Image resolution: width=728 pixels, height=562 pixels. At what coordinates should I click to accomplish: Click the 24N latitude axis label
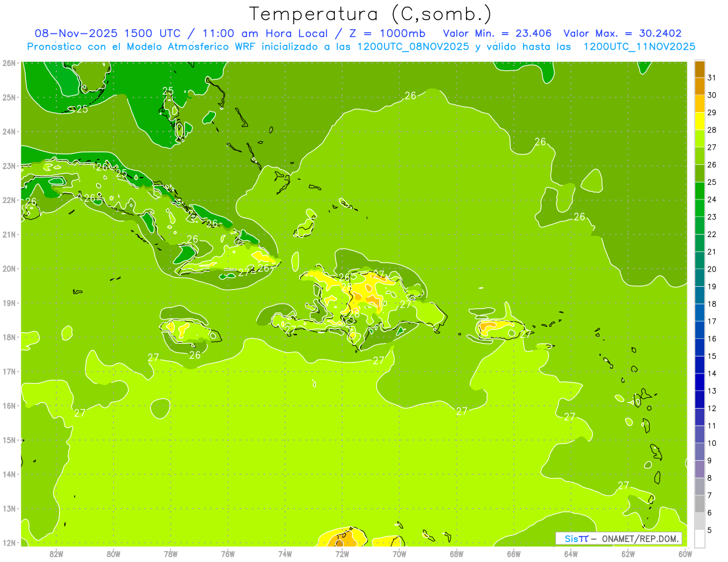pos(9,132)
